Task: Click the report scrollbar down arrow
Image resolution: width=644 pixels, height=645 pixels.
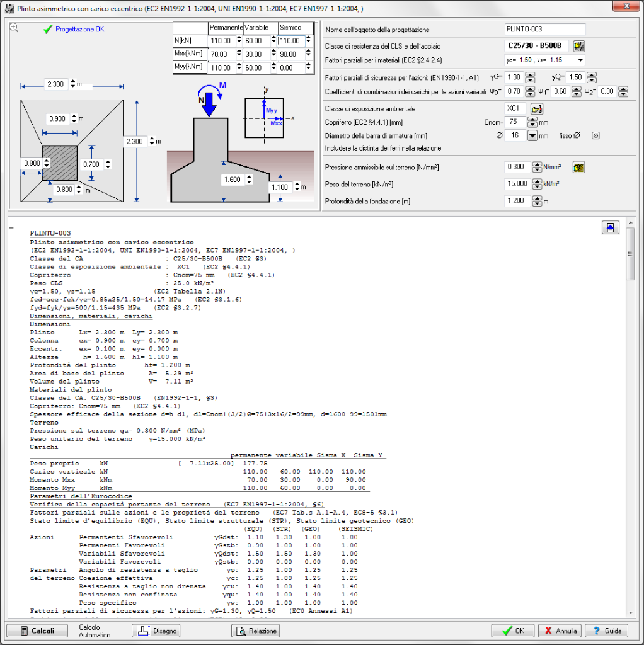Action: [x=630, y=612]
